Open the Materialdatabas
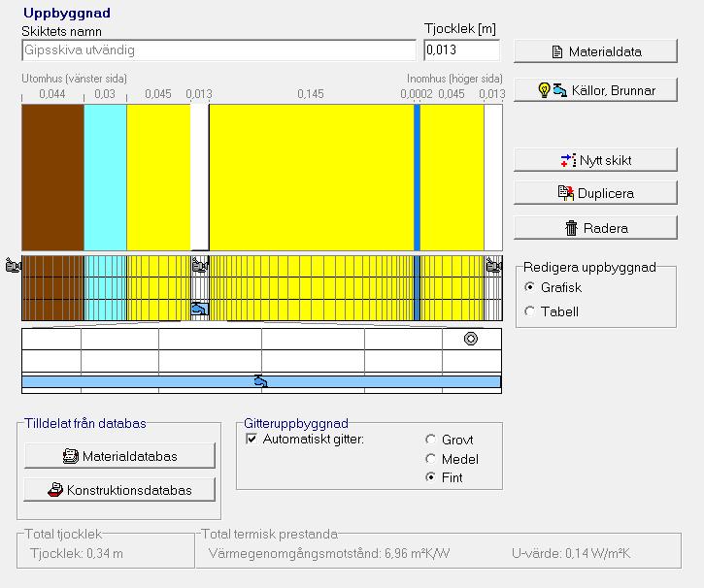 119,456
